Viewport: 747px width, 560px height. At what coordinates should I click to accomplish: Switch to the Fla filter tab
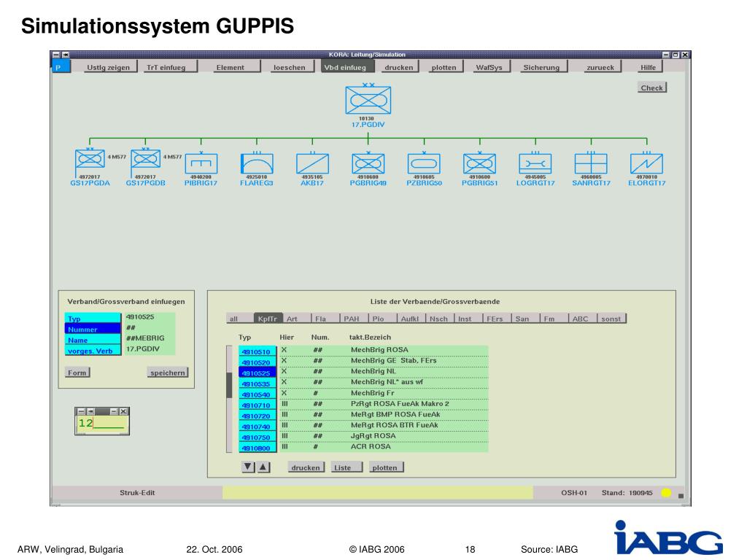click(325, 319)
